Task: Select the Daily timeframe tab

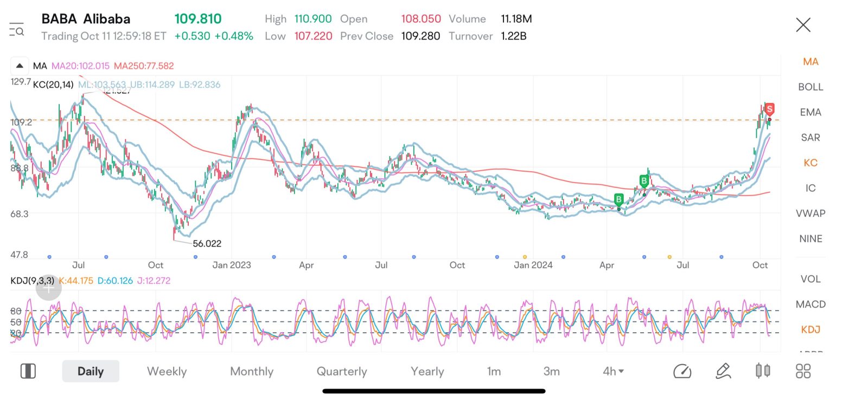Action: pos(91,371)
